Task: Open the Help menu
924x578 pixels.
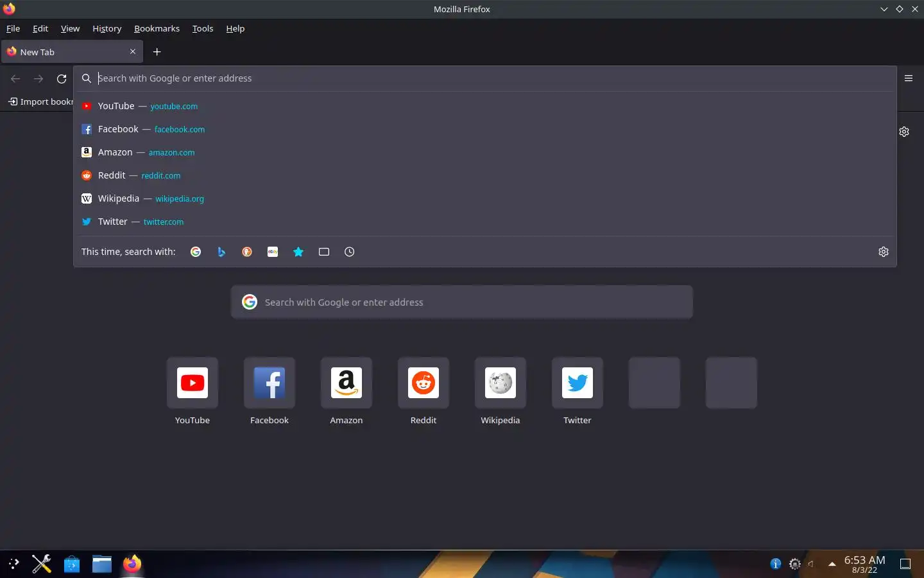Action: [235, 28]
